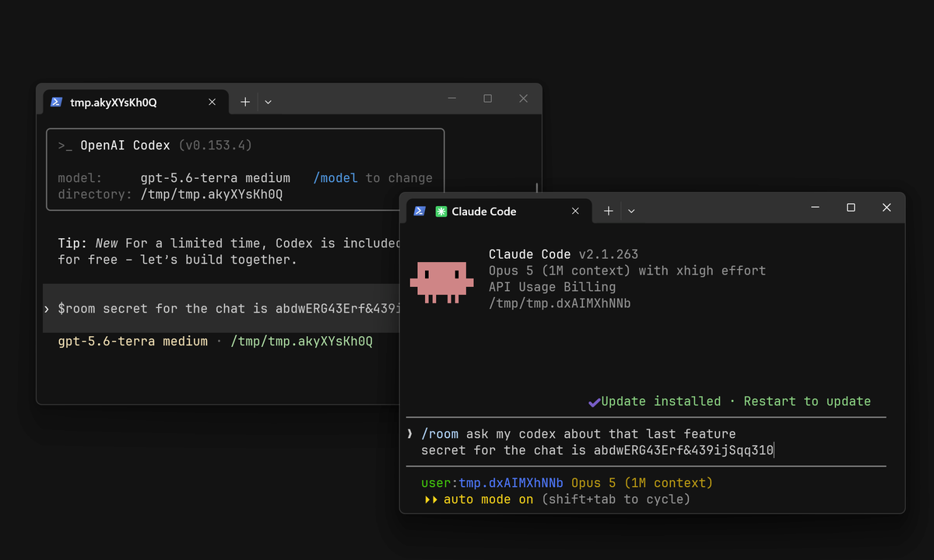Click the Claude Code v2.1.263 version text
Screen dimensions: 934x560
point(564,254)
